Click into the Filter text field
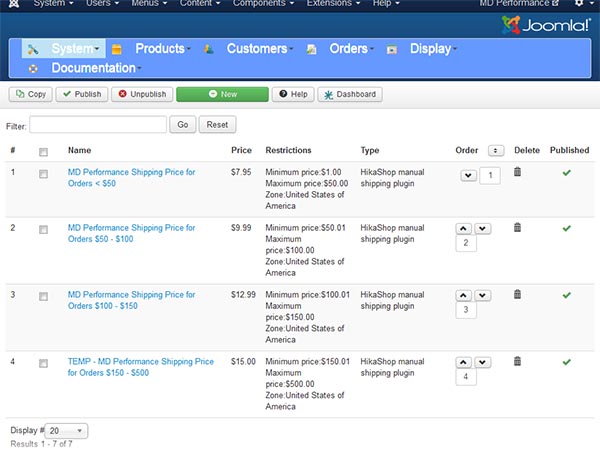This screenshot has height=450, width=600. [98, 125]
